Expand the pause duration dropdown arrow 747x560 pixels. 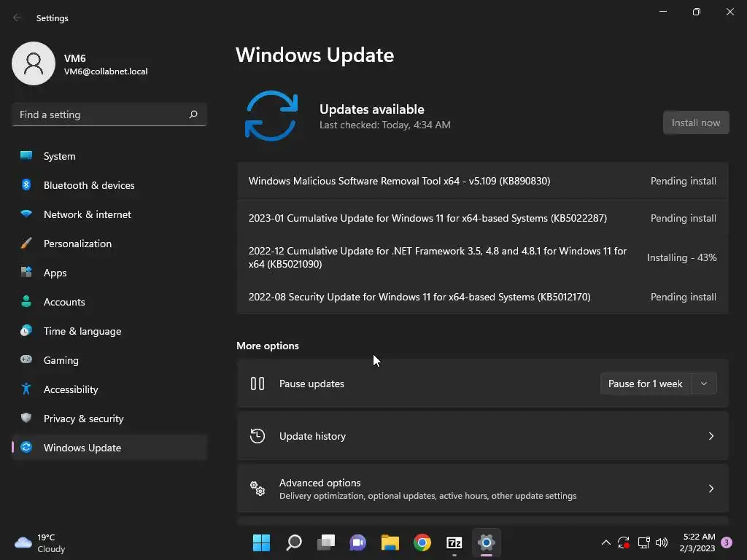(x=704, y=384)
